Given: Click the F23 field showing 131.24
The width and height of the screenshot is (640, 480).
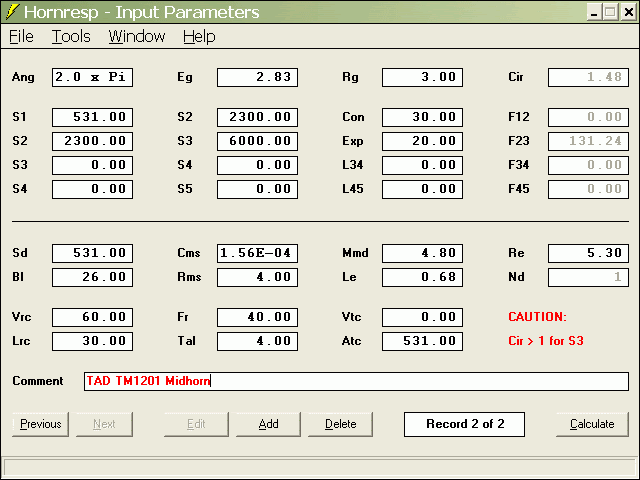Looking at the screenshot, I should [x=588, y=141].
